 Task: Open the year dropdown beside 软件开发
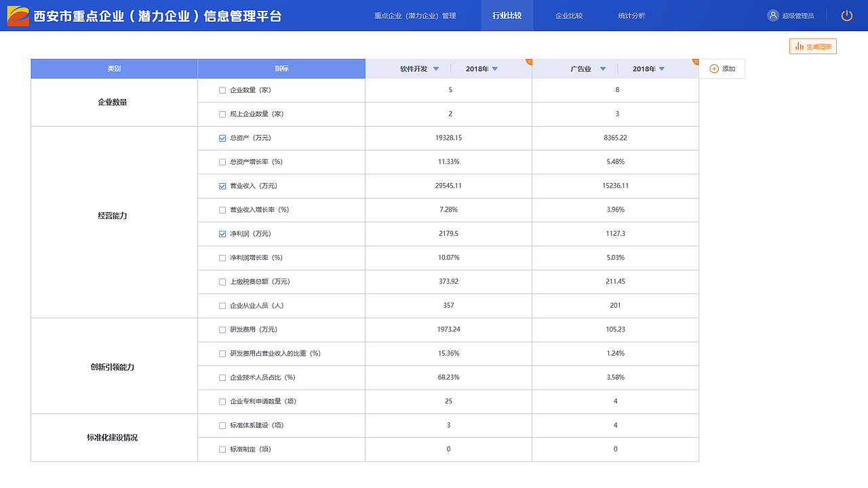click(x=494, y=68)
